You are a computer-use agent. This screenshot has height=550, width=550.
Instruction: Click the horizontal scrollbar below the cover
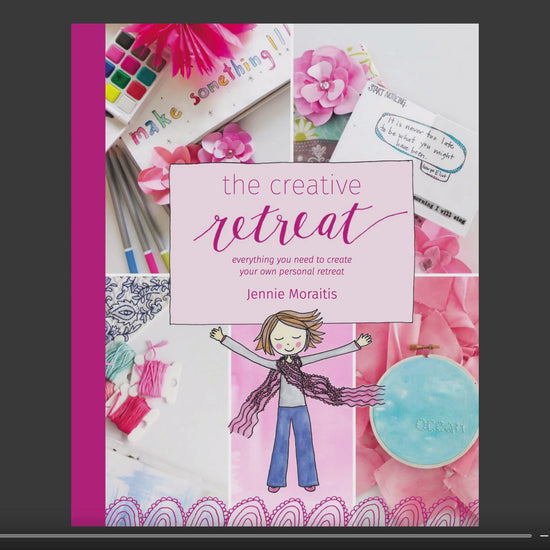pyautogui.click(x=266, y=536)
